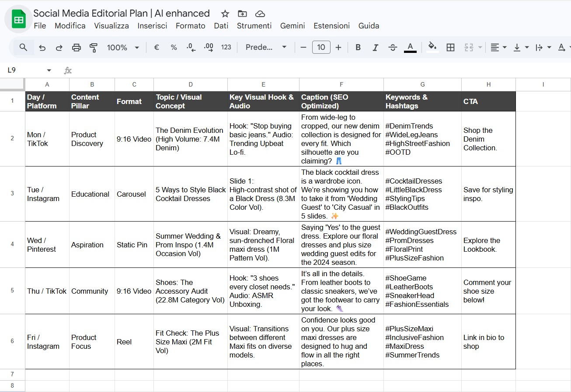Open the Formato menu
The height and width of the screenshot is (392, 571).
coord(191,26)
